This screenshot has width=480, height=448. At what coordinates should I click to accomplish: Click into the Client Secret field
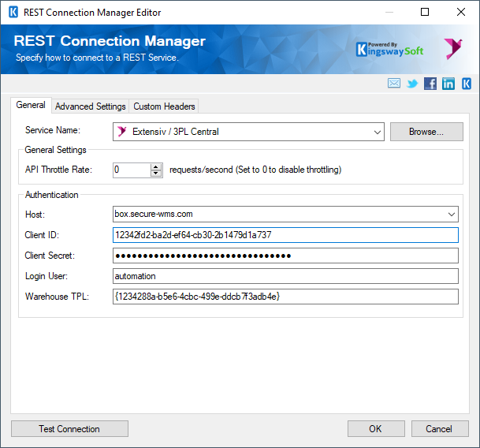click(285, 256)
